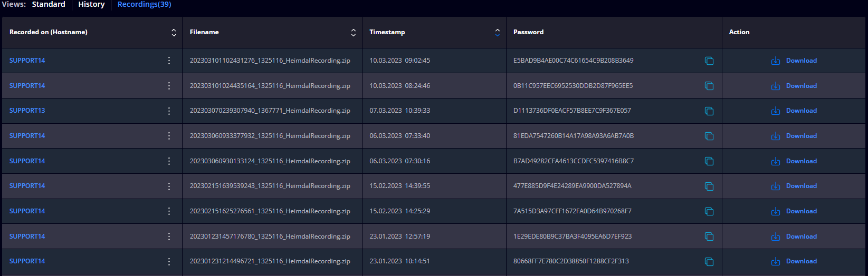Image resolution: width=868 pixels, height=276 pixels.
Task: Select password D1113736DF0EACF57B8EE7C9F367E057
Action: coord(572,111)
